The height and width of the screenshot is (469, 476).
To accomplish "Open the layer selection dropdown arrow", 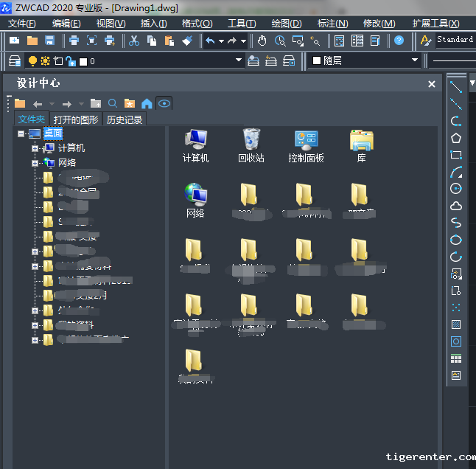I will (x=239, y=60).
